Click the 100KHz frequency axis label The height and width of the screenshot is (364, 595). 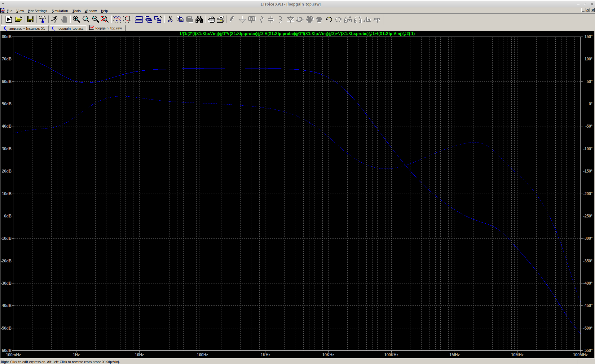click(x=391, y=355)
